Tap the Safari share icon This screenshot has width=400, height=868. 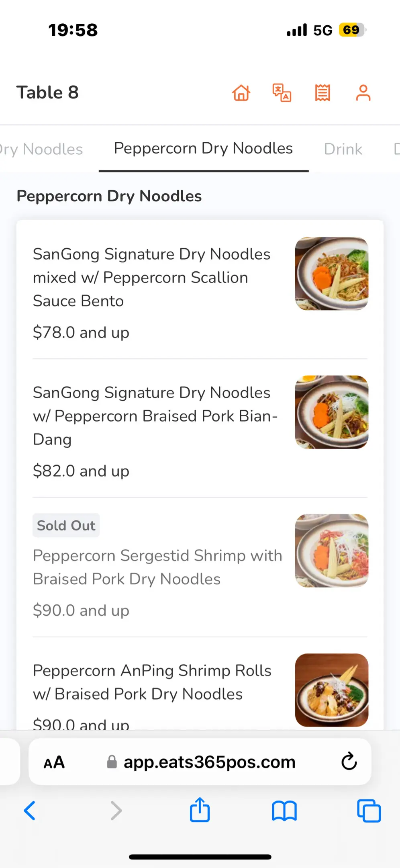click(x=200, y=810)
